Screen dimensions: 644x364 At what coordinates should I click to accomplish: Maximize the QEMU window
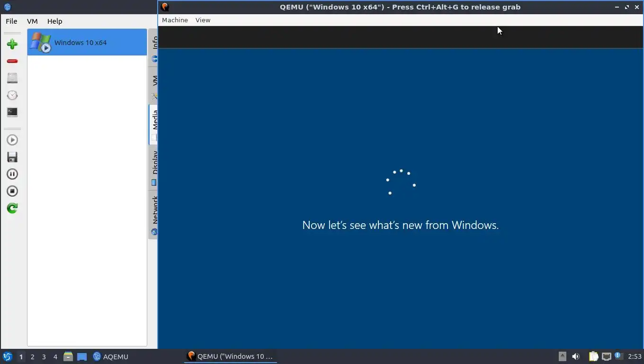click(627, 7)
